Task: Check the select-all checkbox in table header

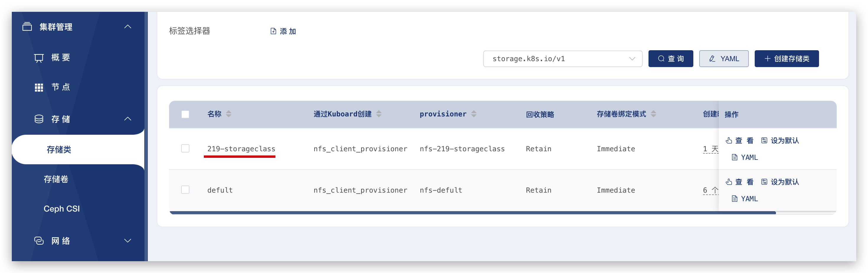Action: coord(185,114)
